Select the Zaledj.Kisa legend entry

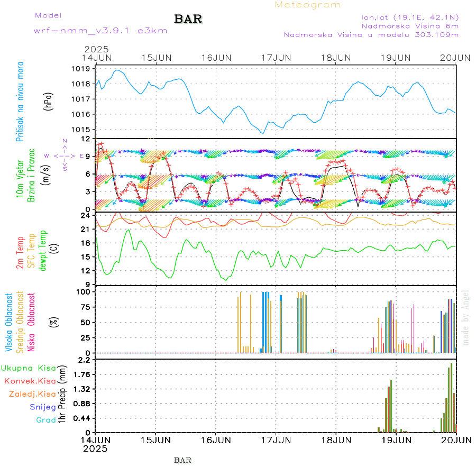point(32,394)
